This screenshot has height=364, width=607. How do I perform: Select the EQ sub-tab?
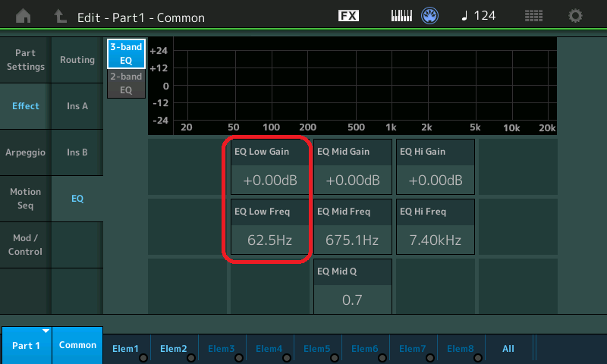coord(77,199)
